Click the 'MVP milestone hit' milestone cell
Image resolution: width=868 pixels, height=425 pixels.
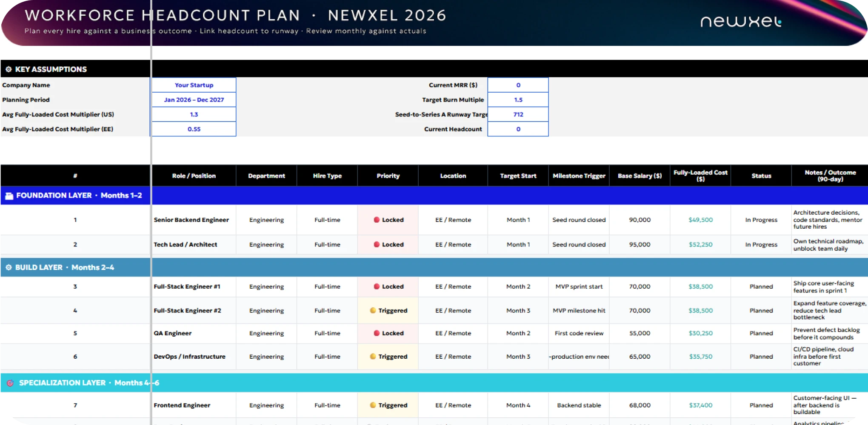pyautogui.click(x=579, y=310)
